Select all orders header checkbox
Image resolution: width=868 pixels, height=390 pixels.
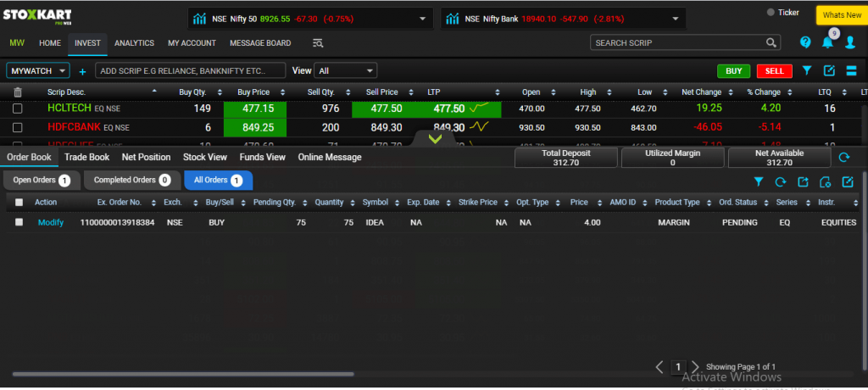19,202
